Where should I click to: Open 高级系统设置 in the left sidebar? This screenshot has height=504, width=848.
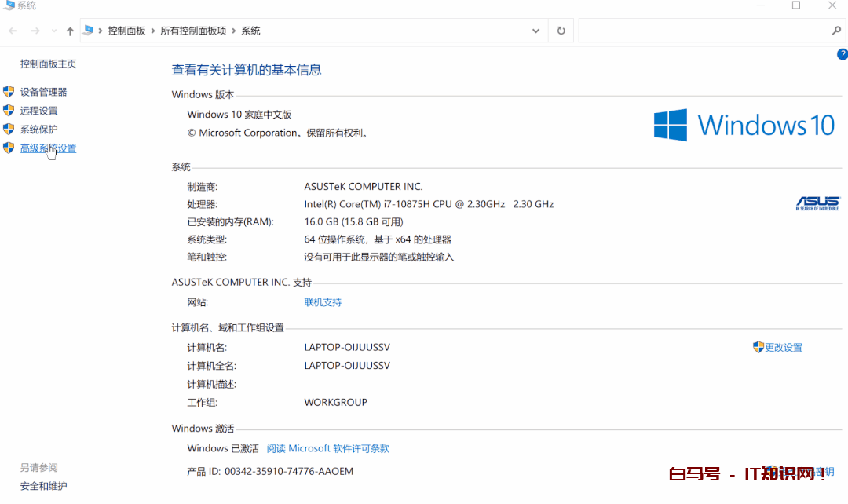[x=48, y=148]
